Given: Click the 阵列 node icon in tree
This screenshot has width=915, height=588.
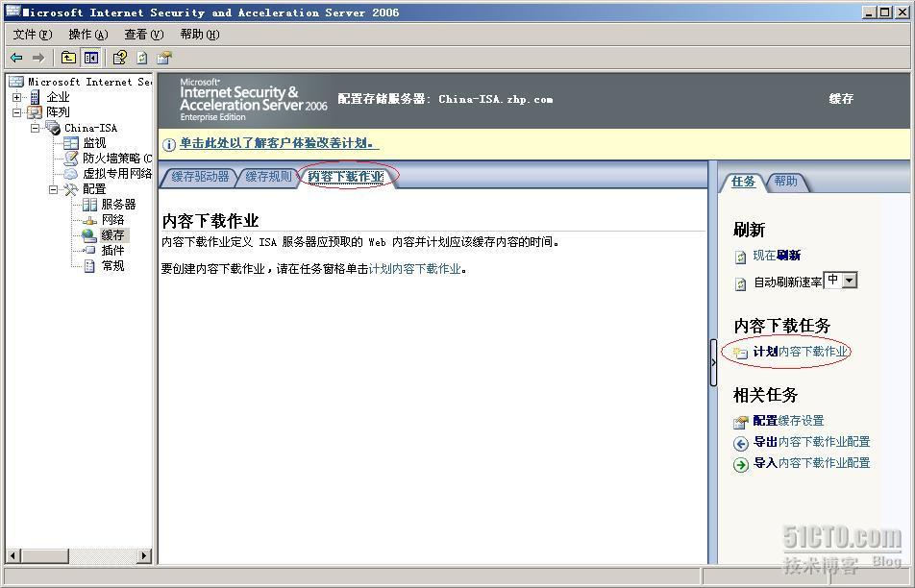Looking at the screenshot, I should [x=35, y=112].
